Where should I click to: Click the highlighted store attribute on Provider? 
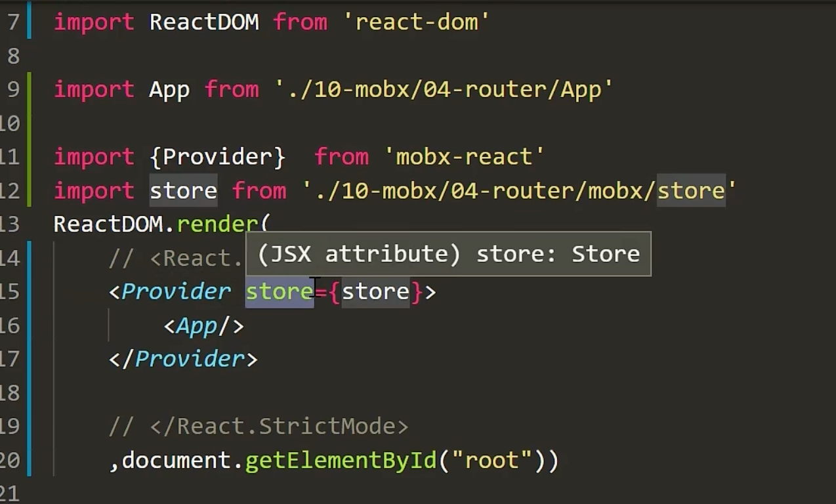[x=279, y=291]
